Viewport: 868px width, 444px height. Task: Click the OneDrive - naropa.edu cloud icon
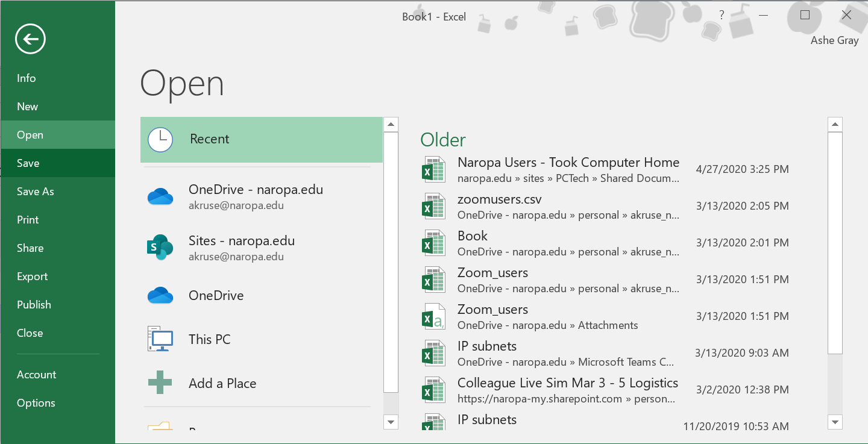(160, 196)
